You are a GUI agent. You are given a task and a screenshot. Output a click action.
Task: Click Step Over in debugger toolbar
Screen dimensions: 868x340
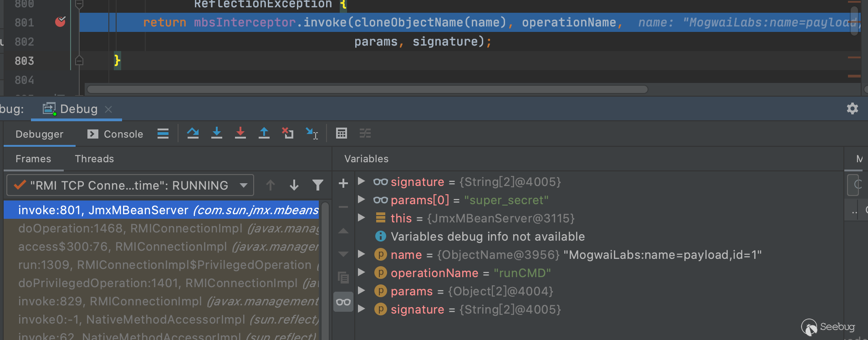193,133
